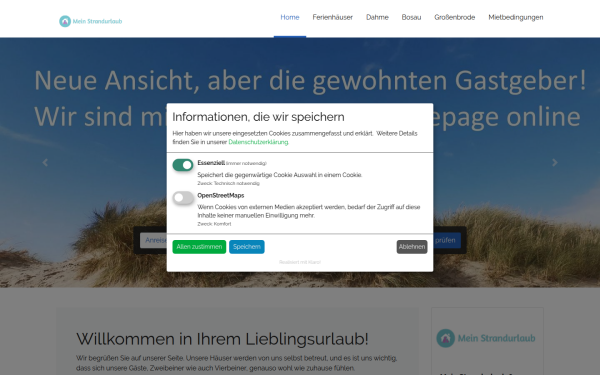Screen dimensions: 600x375
Task: Click 'Willkommen in Ihrem Lieblingsurlaub!' heading
Action: (x=222, y=339)
